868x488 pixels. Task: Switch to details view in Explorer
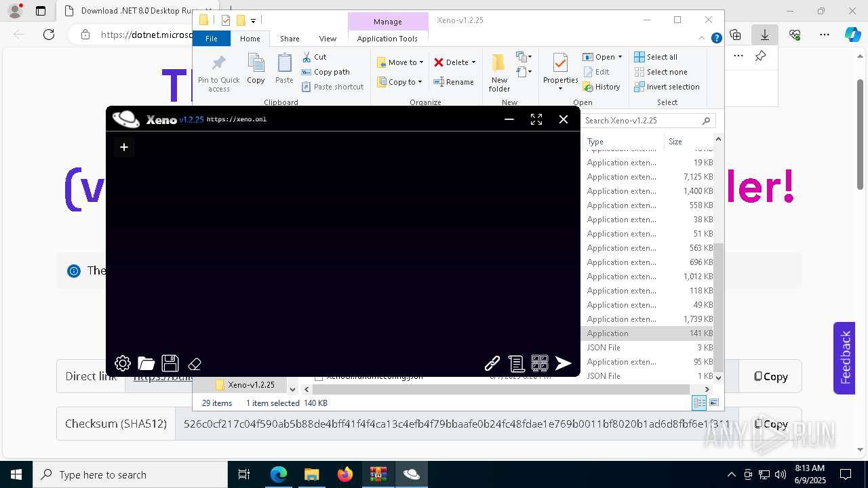pyautogui.click(x=699, y=403)
